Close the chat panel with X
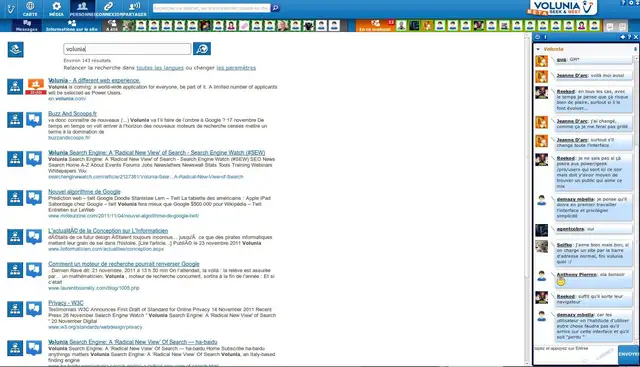This screenshot has width=640, height=367. point(636,37)
